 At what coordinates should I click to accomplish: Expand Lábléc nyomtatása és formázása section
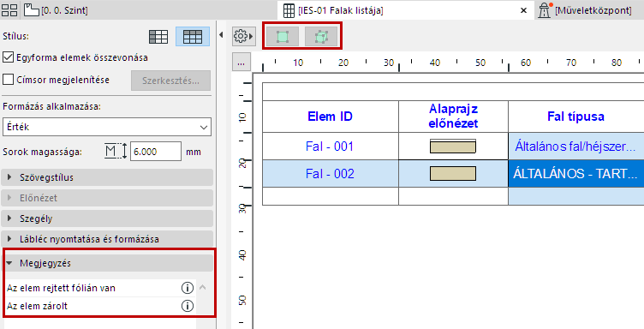[x=108, y=239]
